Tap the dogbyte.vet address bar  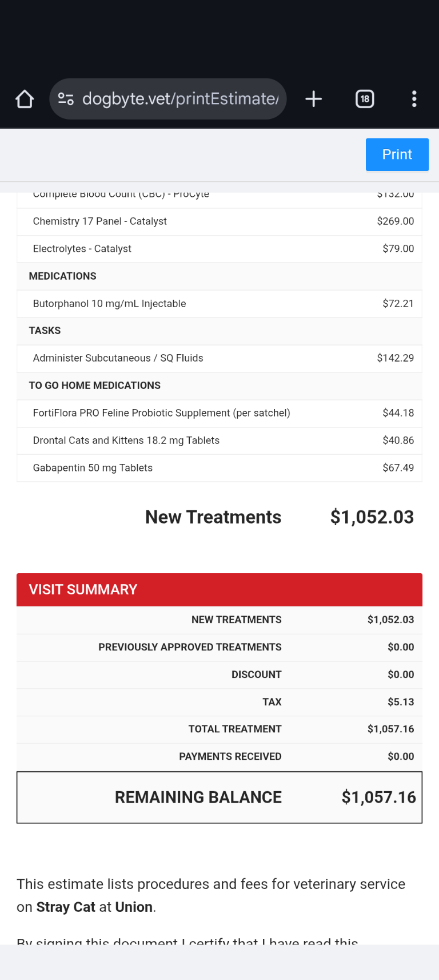tap(180, 99)
